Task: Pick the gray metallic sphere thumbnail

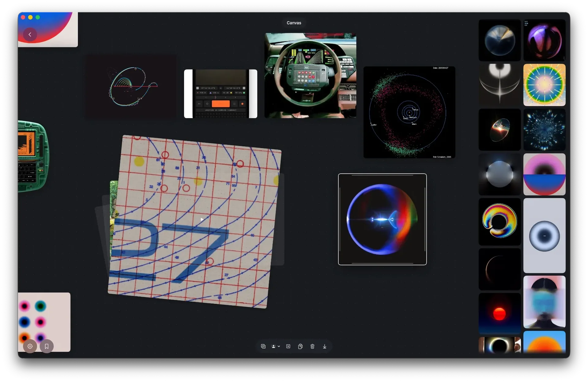Action: [x=499, y=174]
